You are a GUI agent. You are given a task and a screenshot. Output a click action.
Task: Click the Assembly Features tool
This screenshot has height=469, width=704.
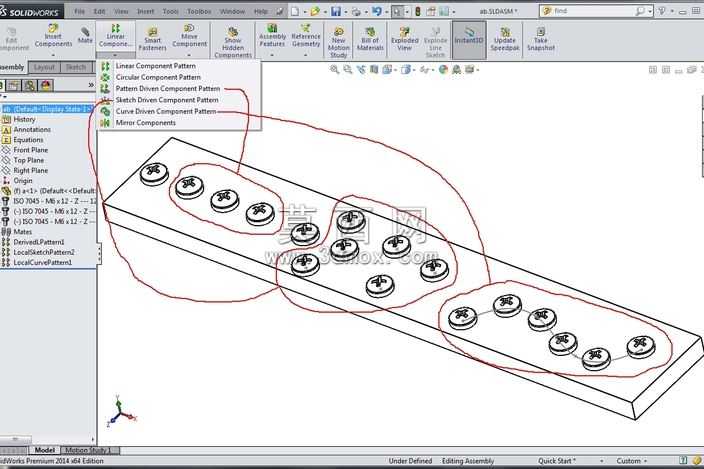(272, 36)
